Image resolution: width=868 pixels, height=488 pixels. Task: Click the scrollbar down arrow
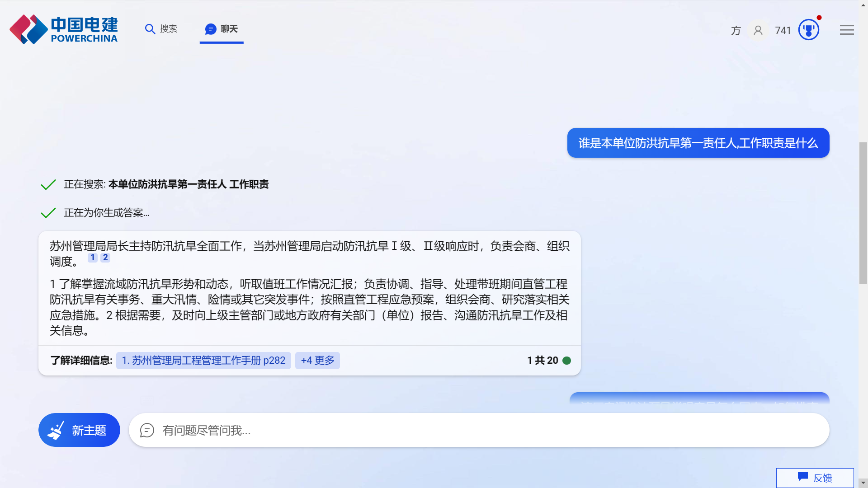pyautogui.click(x=863, y=483)
